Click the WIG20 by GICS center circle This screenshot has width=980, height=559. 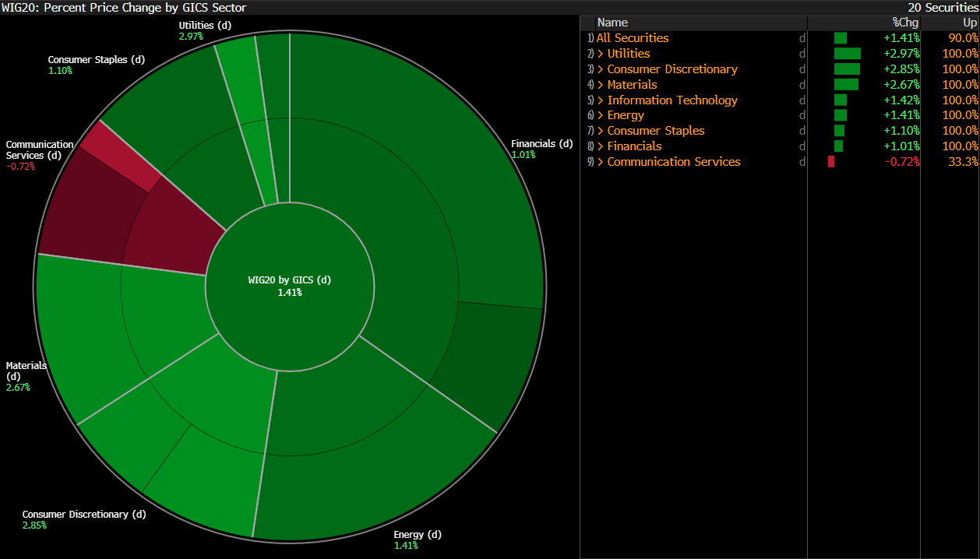pos(290,286)
